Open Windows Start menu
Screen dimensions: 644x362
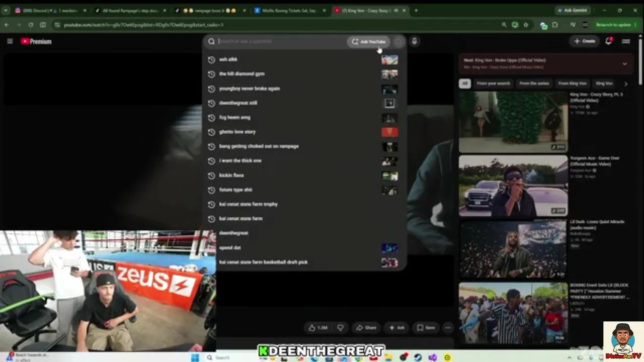coord(195,357)
